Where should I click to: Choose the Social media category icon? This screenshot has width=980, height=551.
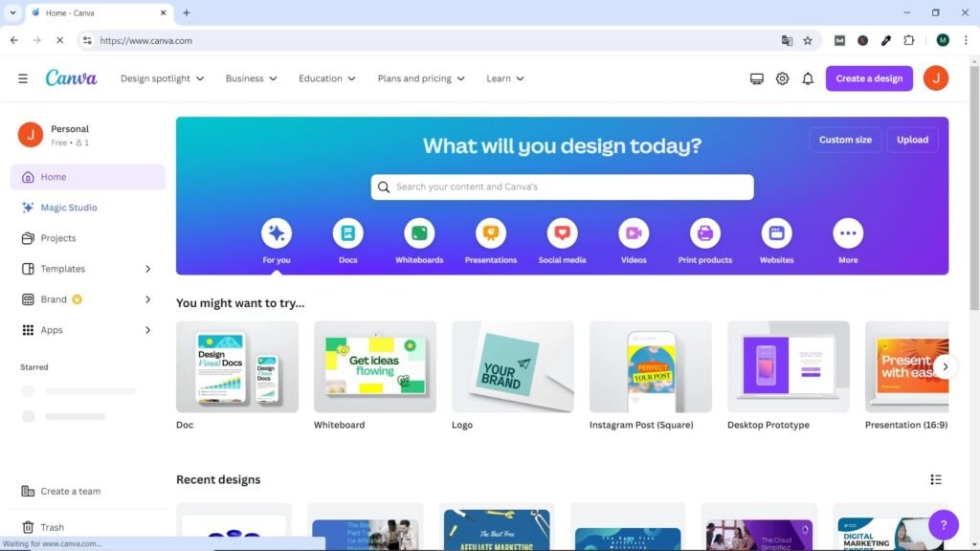point(562,233)
